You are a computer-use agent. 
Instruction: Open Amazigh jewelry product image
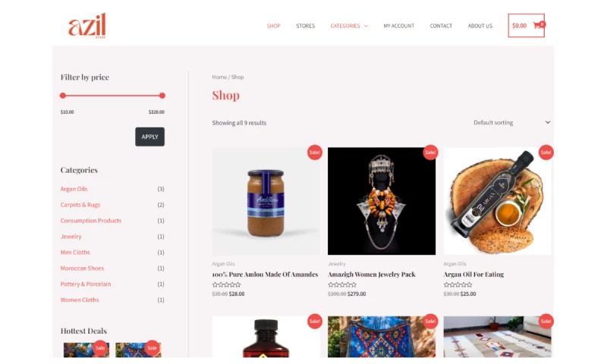click(x=382, y=201)
